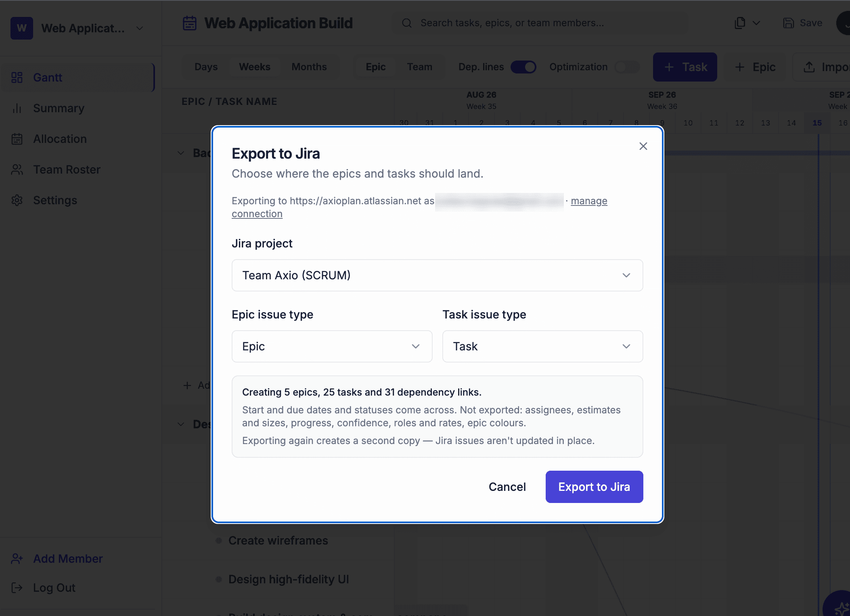Open the manage connection link
This screenshot has height=616, width=850.
589,201
